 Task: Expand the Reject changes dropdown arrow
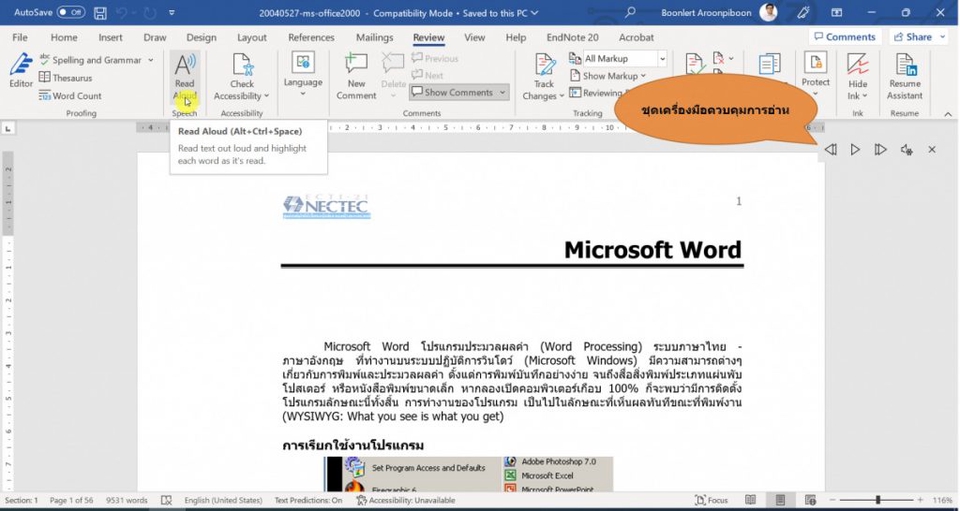731,59
